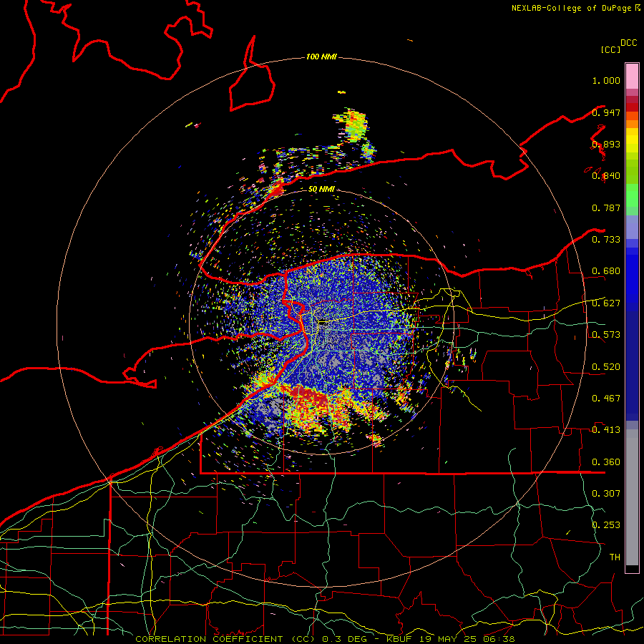Click the DCC product label above the color bar
Viewport: 644px width, 644px height.
(x=629, y=43)
